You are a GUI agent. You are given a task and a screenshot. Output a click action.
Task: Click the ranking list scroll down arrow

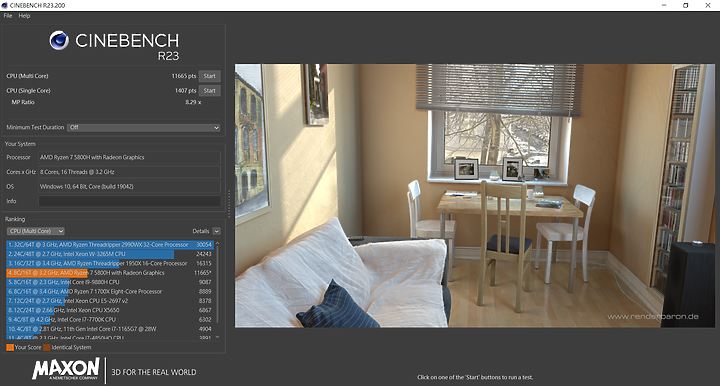218,337
